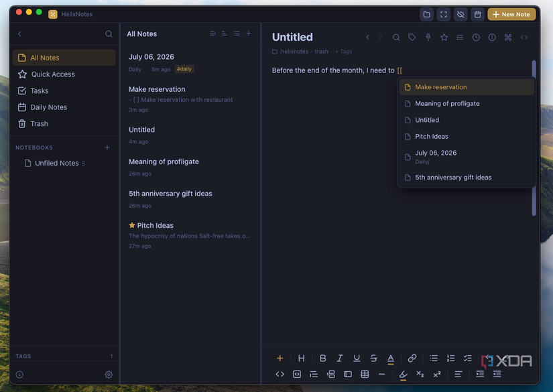Toggle italic formatting

pyautogui.click(x=340, y=358)
